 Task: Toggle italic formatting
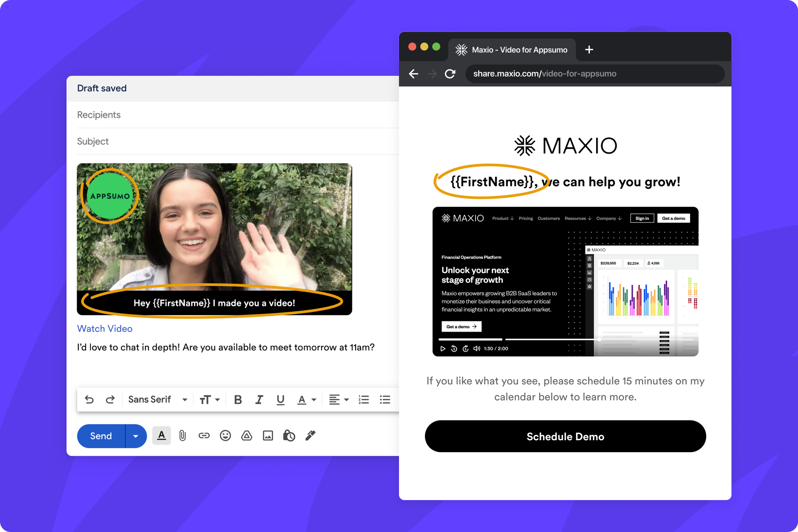259,399
